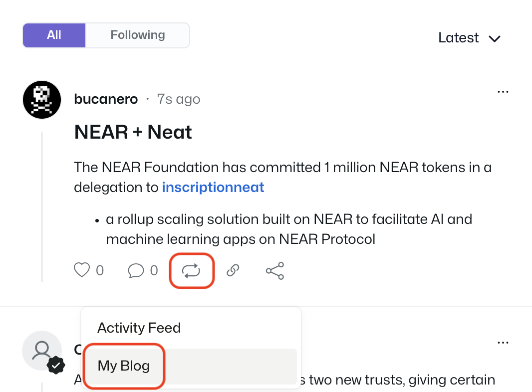The width and height of the screenshot is (532, 392).
Task: Choose Activity Feed from the repost menu
Action: point(139,328)
